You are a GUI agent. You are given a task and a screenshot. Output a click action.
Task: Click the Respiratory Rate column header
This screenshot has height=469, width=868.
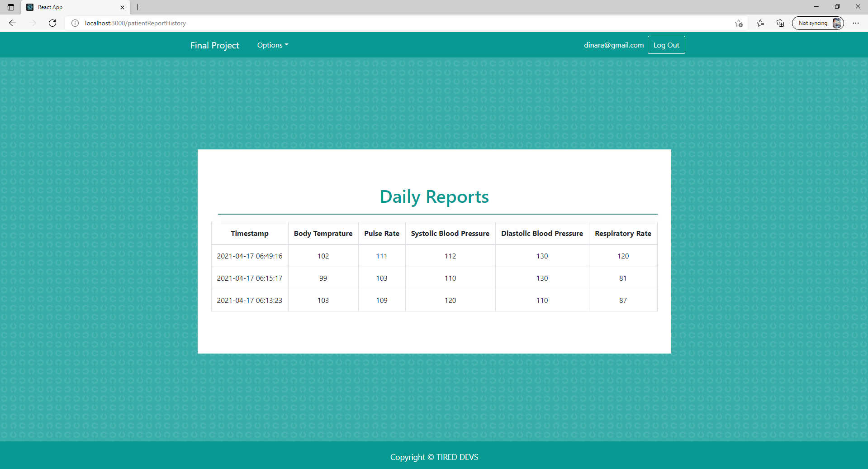[623, 234]
